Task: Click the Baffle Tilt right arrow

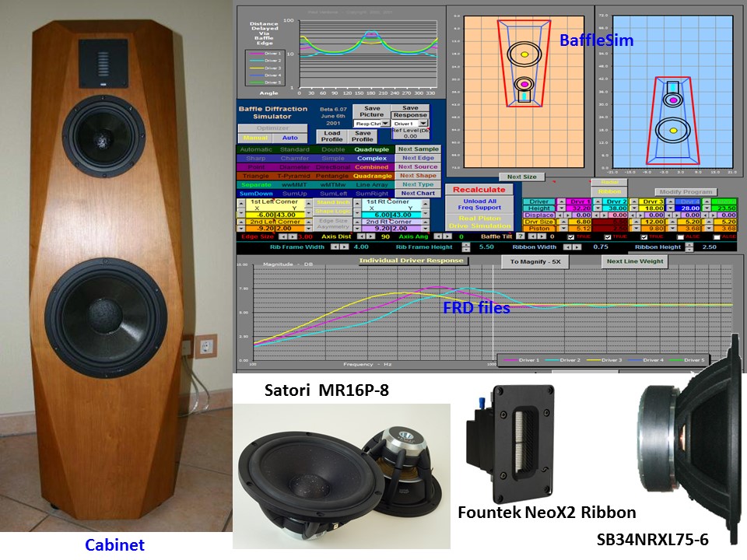Action: (542, 236)
